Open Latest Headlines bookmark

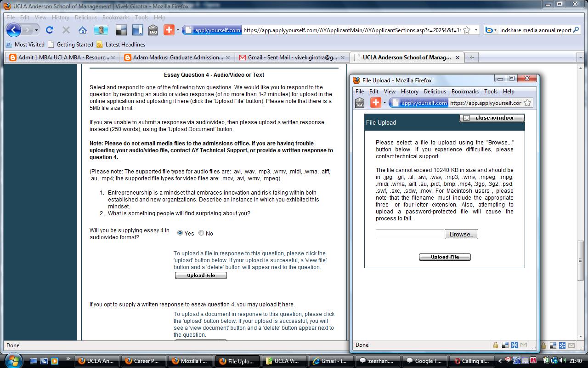pos(121,45)
